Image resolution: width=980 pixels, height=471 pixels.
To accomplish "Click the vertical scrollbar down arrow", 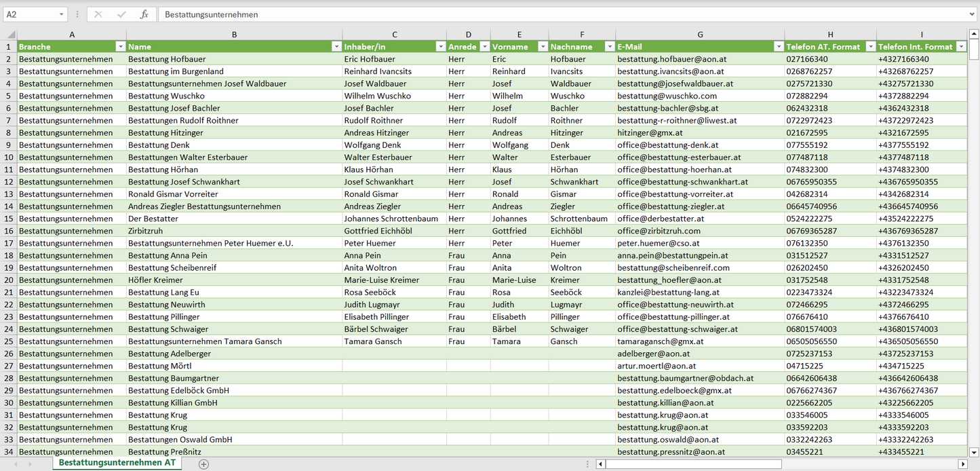I will tap(974, 451).
